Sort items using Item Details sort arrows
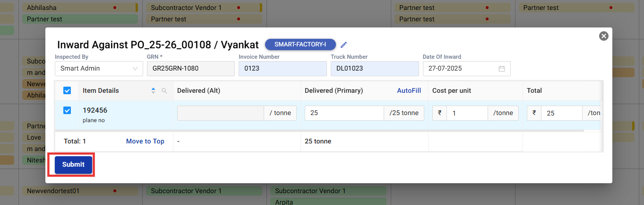Viewport: 644px width, 205px height. click(153, 91)
